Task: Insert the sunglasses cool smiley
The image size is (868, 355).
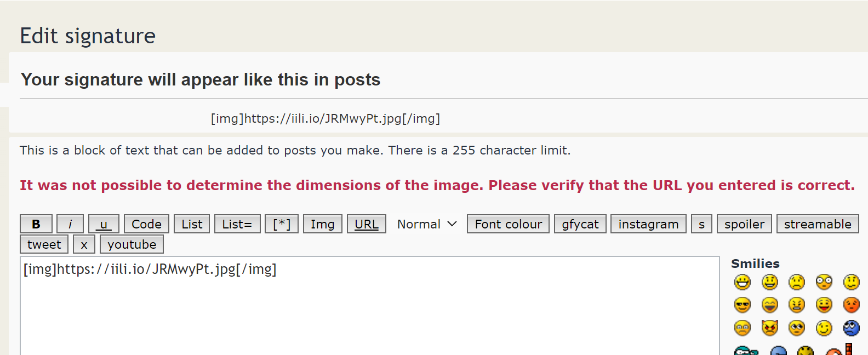Action: tap(743, 305)
